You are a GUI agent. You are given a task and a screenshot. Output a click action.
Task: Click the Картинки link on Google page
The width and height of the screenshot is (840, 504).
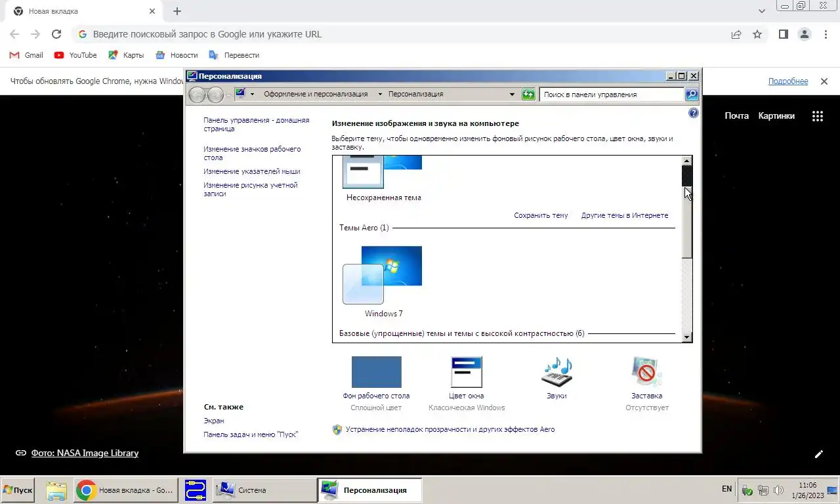coord(776,116)
